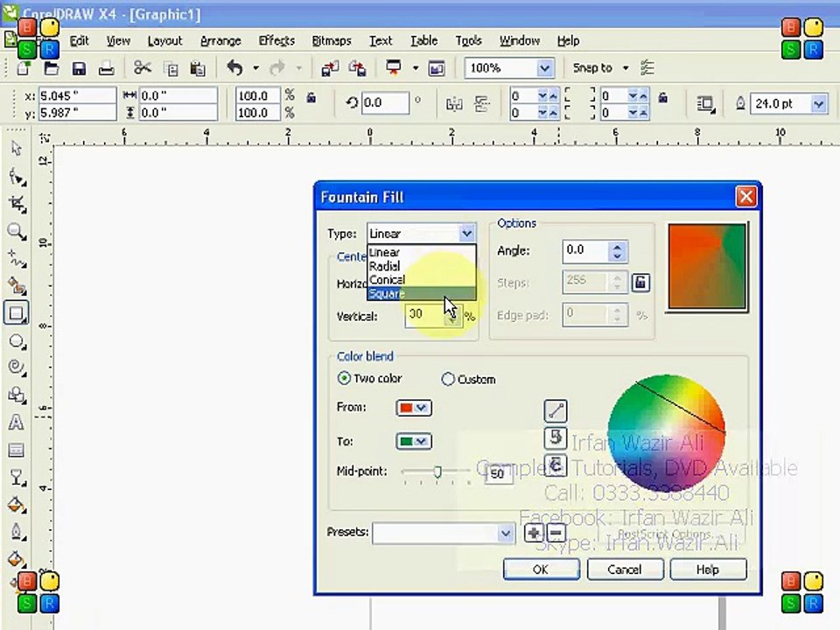Open the Type dropdown arrow

tap(466, 234)
